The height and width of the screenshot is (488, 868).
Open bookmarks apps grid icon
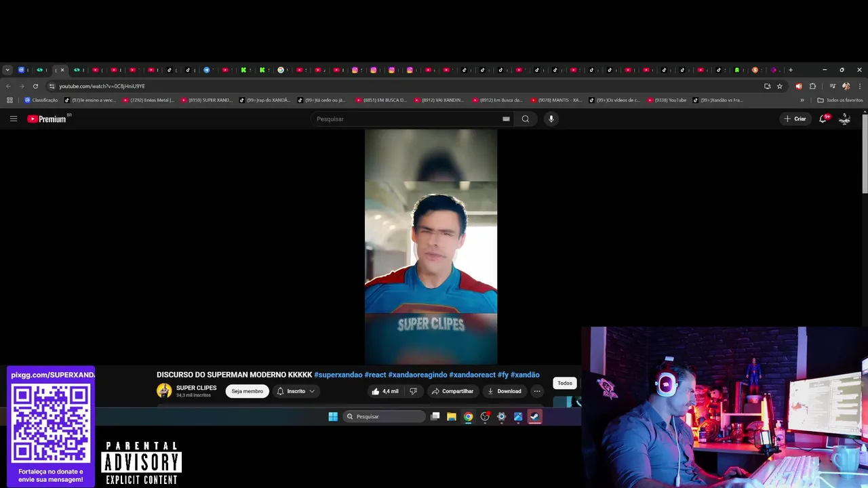(9, 100)
